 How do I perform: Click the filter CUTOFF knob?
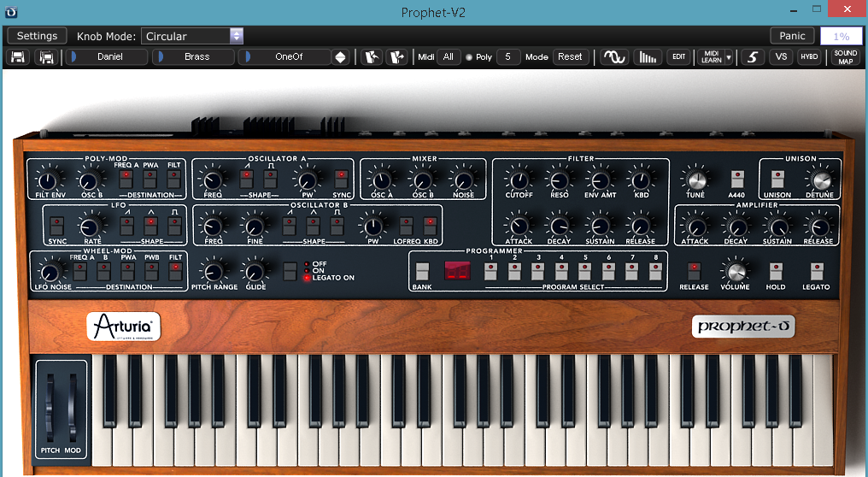click(x=519, y=180)
